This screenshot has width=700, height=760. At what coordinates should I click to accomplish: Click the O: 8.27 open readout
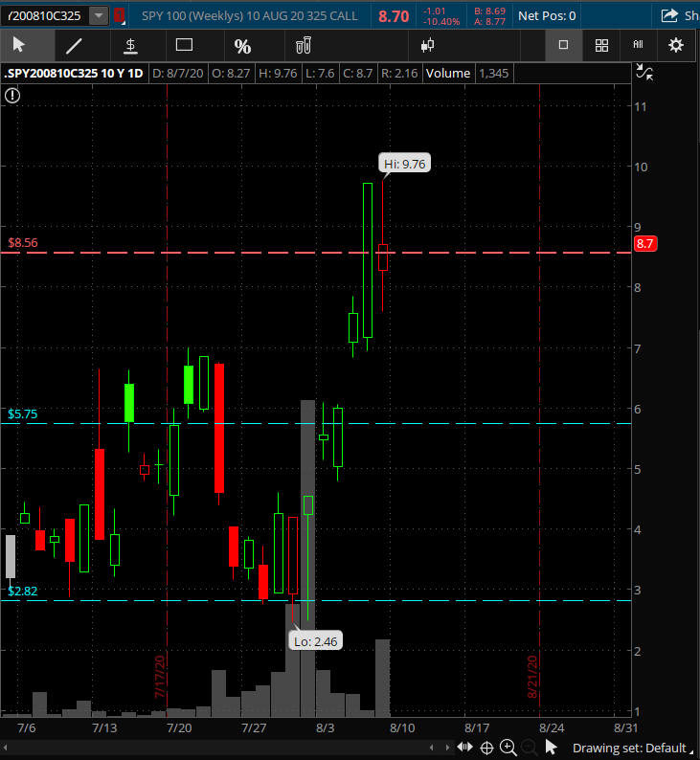click(x=231, y=73)
